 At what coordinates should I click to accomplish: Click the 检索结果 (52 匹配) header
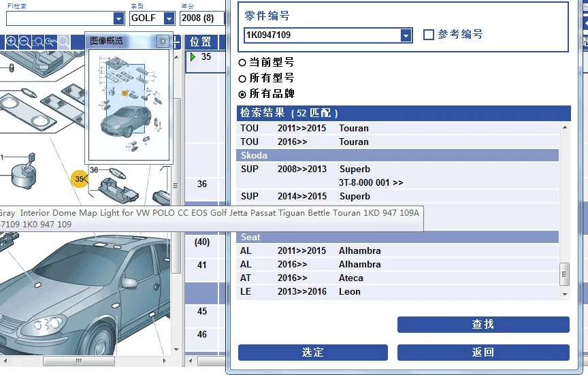tap(404, 113)
